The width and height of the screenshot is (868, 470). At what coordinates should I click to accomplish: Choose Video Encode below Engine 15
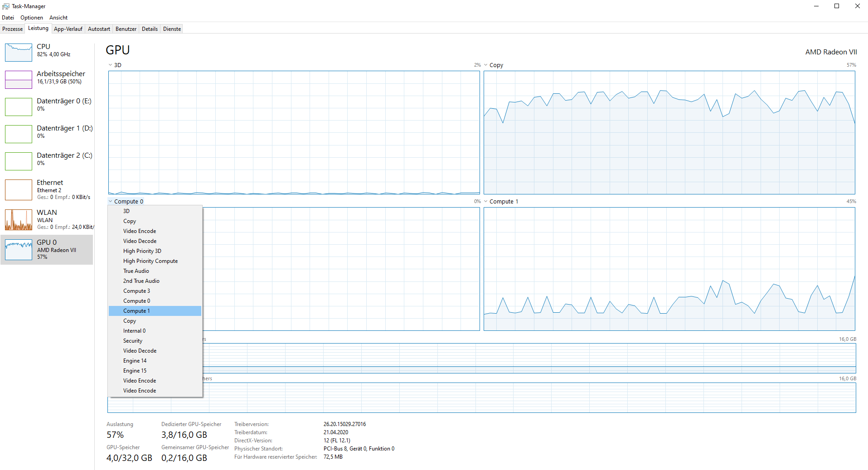(155, 381)
